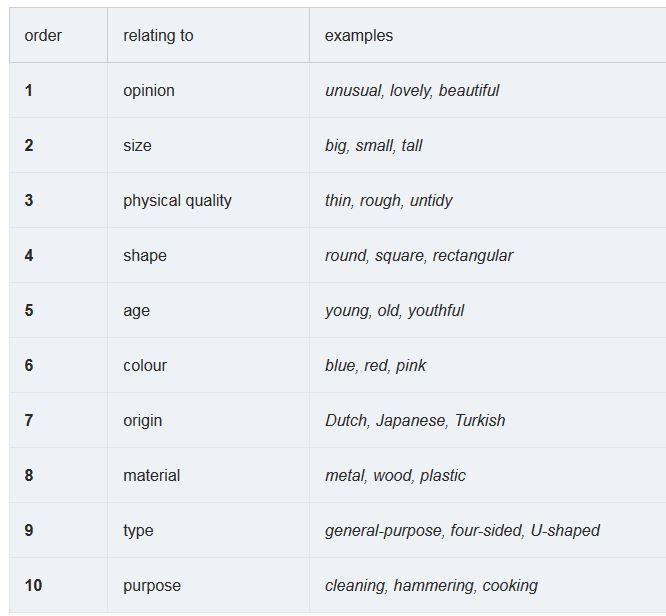
Task: Select the 'blue, red, pink' examples
Action: pos(375,365)
